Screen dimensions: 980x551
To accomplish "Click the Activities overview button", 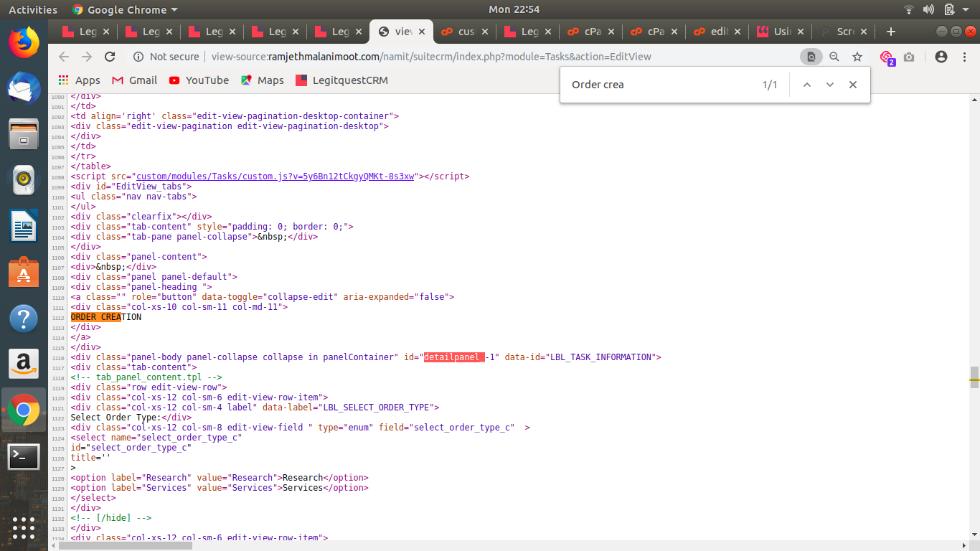I will pyautogui.click(x=33, y=9).
